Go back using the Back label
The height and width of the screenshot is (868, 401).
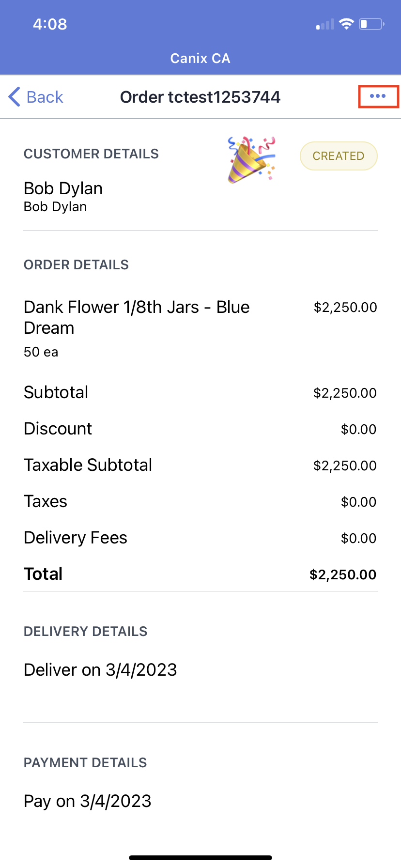(45, 97)
